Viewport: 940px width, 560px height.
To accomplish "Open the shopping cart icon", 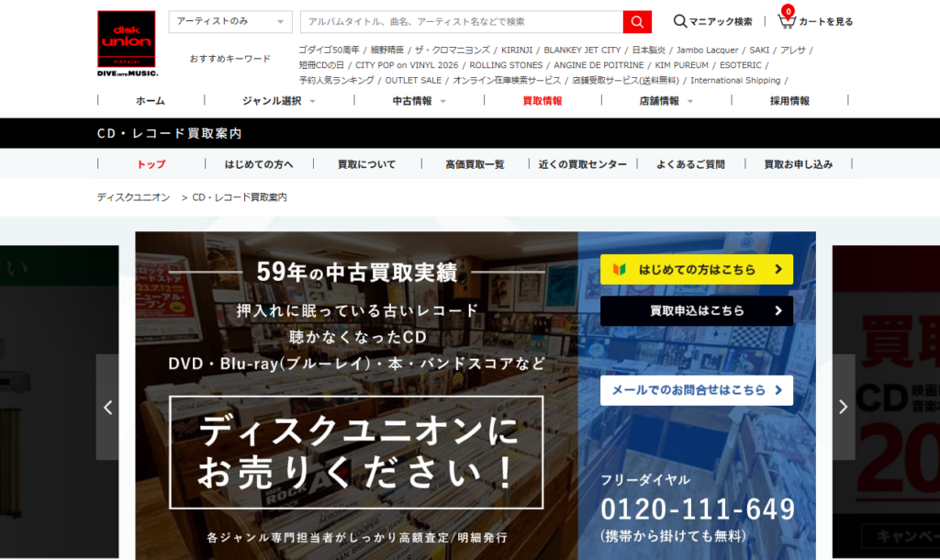I will pyautogui.click(x=786, y=20).
